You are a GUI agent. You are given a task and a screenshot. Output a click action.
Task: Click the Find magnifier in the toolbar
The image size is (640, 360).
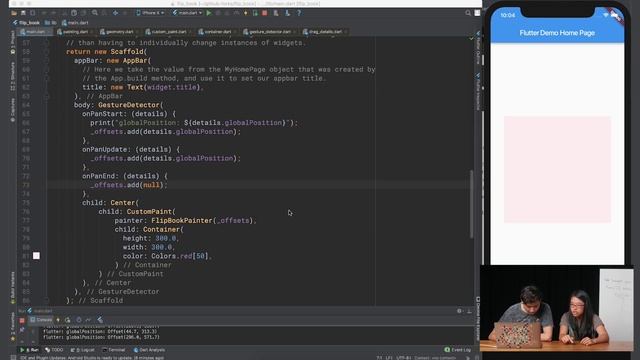coord(95,13)
